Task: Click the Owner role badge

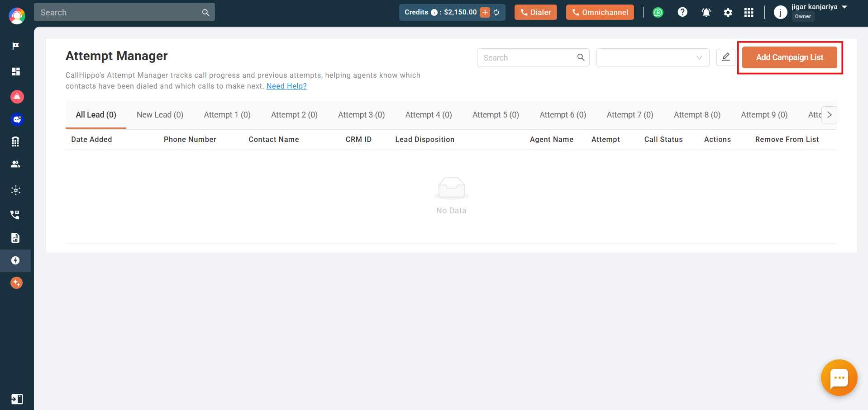Action: click(x=803, y=16)
